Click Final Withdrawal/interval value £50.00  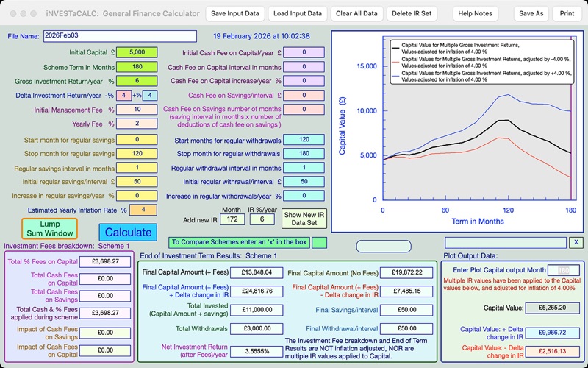point(406,328)
